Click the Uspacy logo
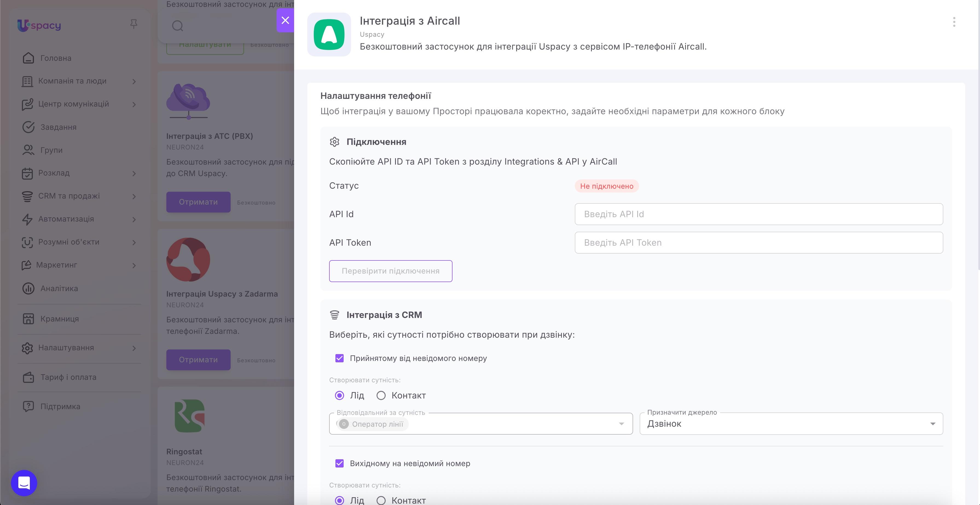 39,25
